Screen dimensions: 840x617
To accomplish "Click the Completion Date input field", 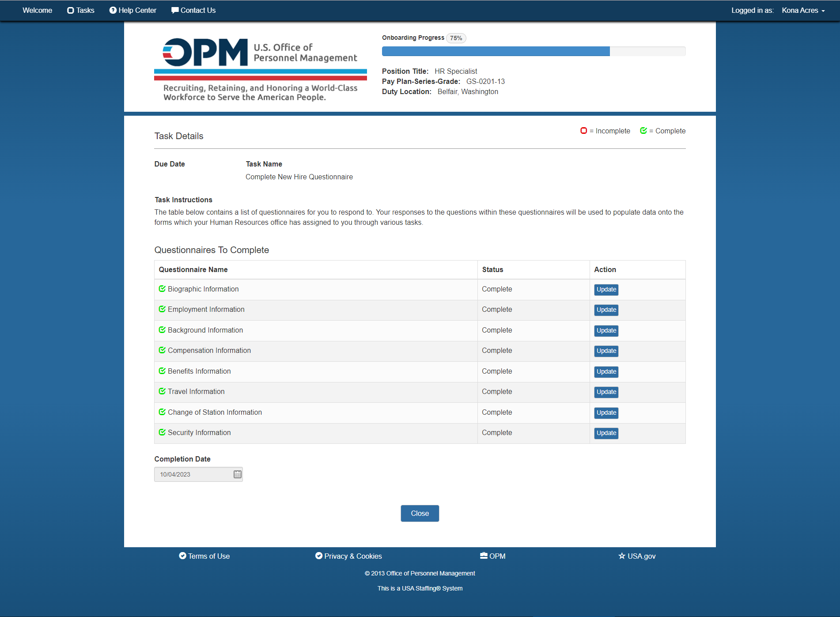I will [x=198, y=474].
